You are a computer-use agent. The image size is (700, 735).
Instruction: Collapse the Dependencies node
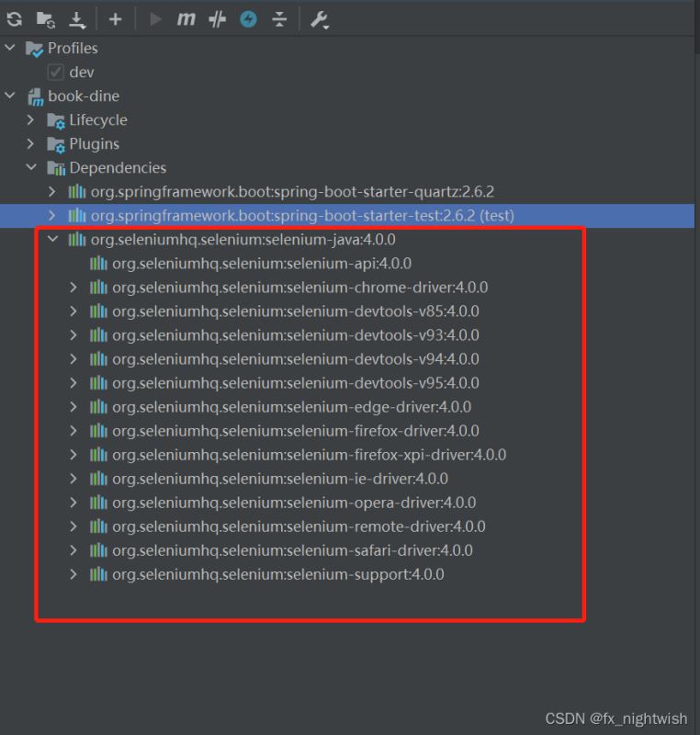pos(31,167)
